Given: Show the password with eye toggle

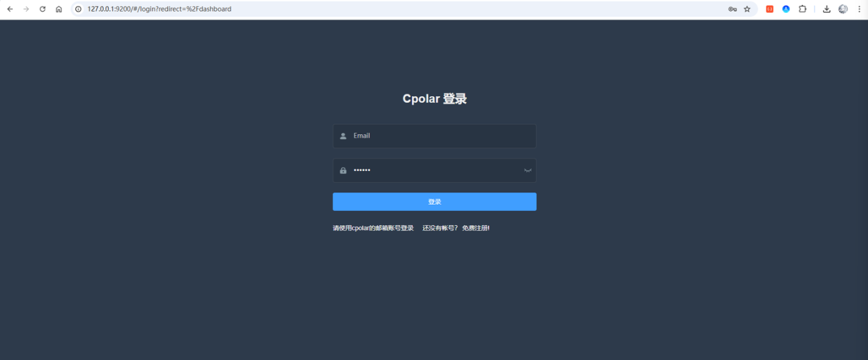Looking at the screenshot, I should tap(528, 171).
